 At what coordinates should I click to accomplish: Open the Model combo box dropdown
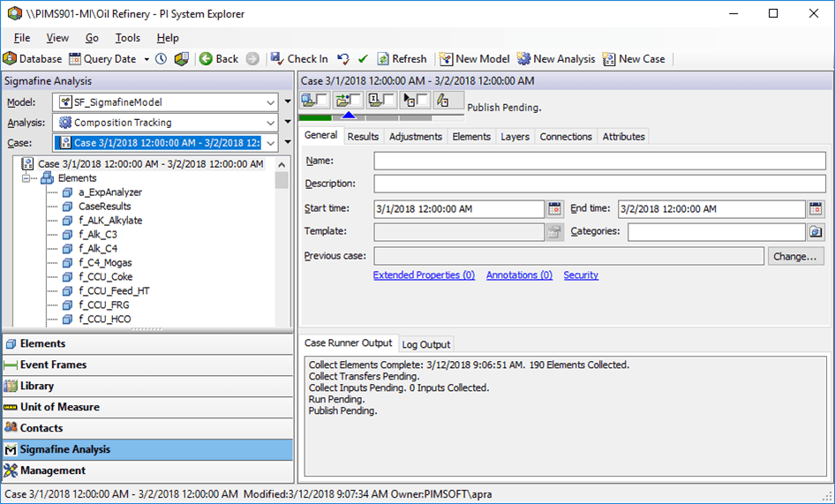[270, 102]
